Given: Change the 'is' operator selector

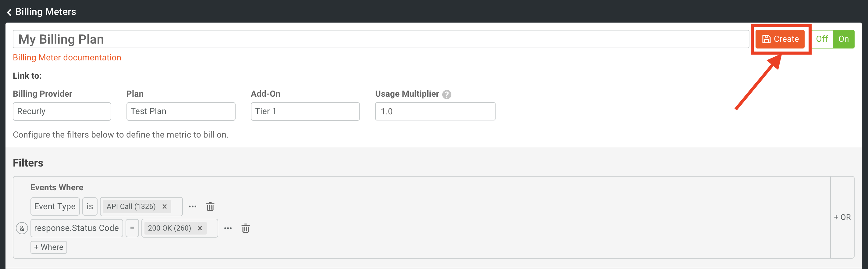Looking at the screenshot, I should [x=90, y=206].
